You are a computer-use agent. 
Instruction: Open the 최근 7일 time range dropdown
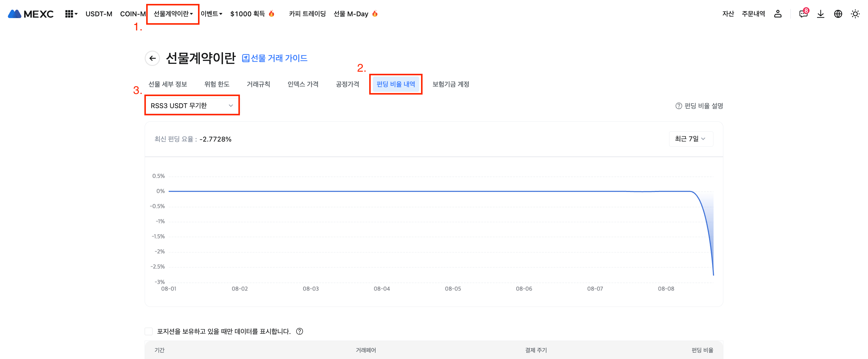[x=690, y=139]
